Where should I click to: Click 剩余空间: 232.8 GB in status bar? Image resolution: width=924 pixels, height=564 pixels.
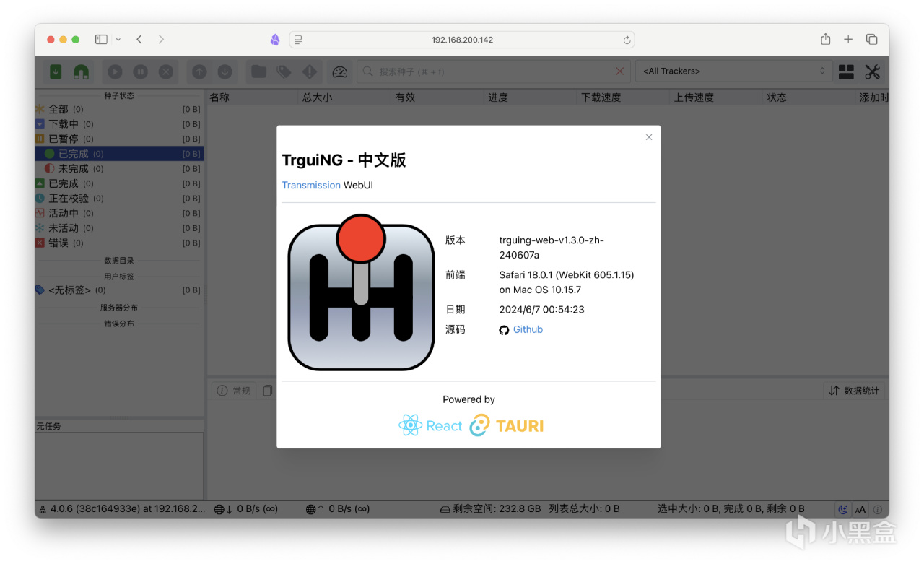491,508
